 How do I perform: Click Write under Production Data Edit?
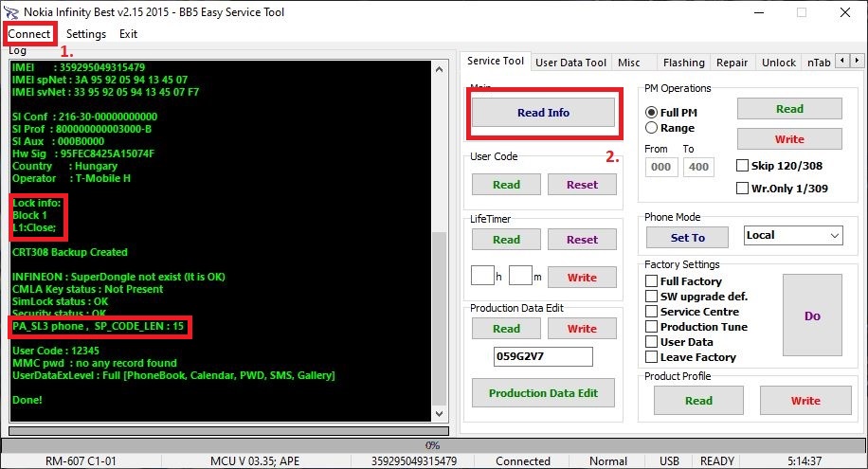[x=582, y=329]
